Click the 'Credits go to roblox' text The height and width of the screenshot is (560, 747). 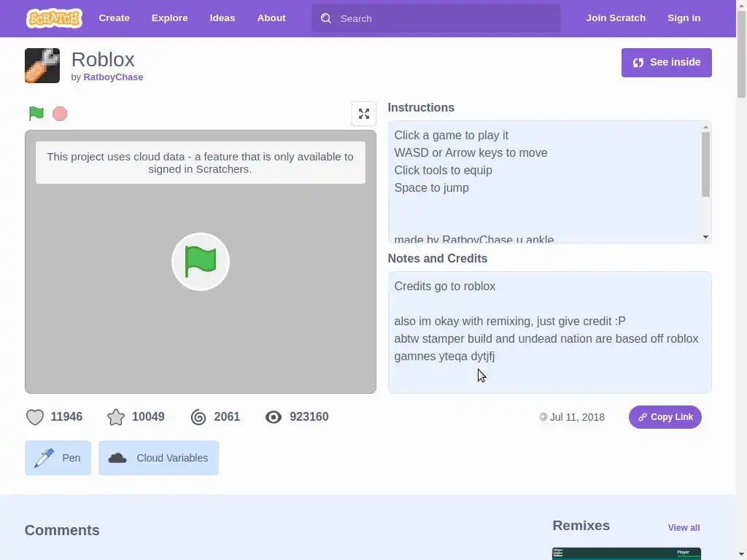pos(444,286)
